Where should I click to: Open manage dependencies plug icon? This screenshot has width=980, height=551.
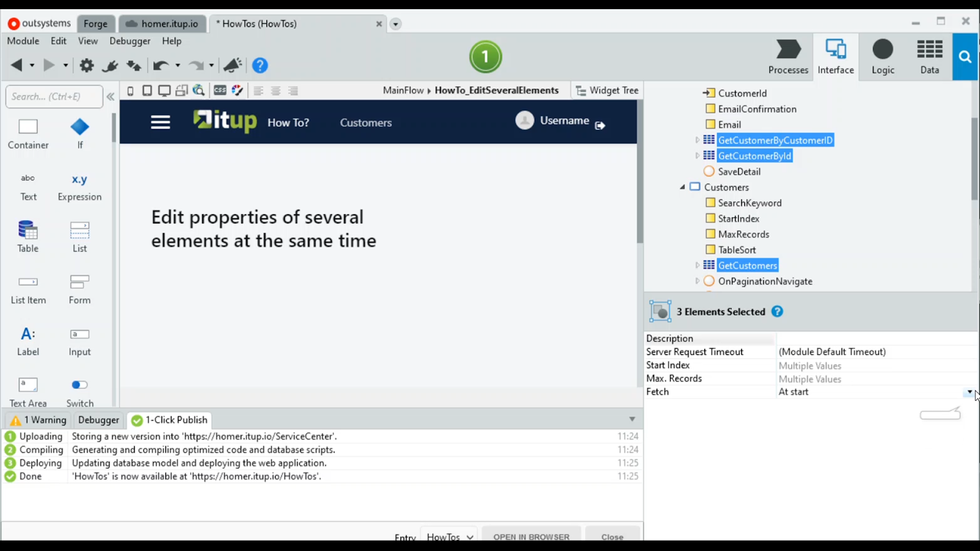110,66
